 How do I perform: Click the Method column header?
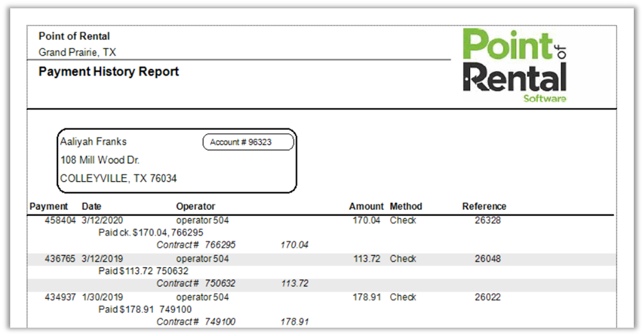406,206
